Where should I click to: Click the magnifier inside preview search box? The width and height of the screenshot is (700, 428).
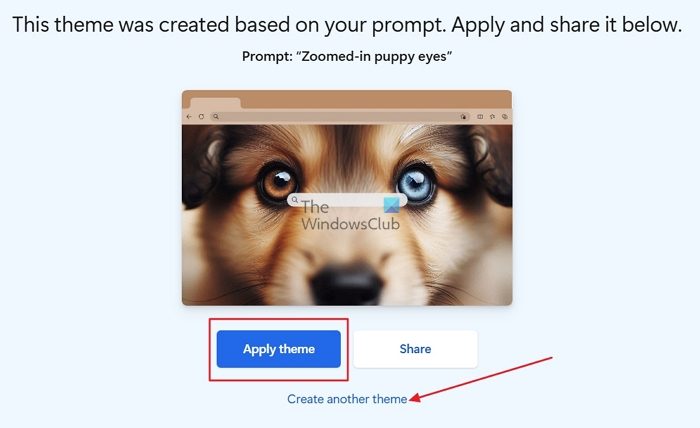coord(295,200)
